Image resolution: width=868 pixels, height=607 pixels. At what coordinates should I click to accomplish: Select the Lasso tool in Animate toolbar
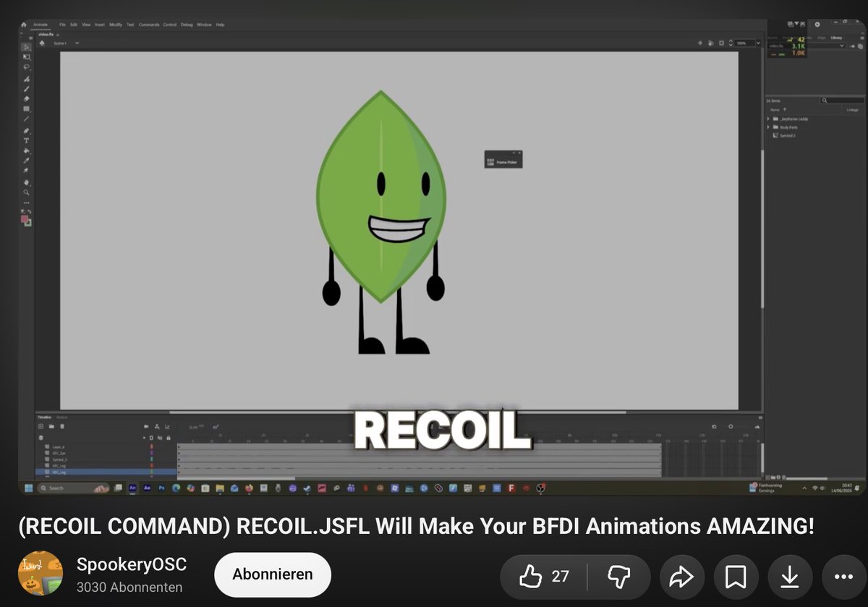point(27,67)
